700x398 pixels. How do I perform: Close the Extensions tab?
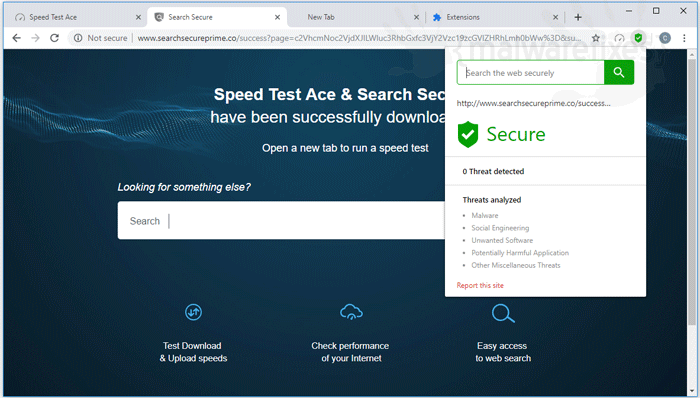click(x=555, y=17)
